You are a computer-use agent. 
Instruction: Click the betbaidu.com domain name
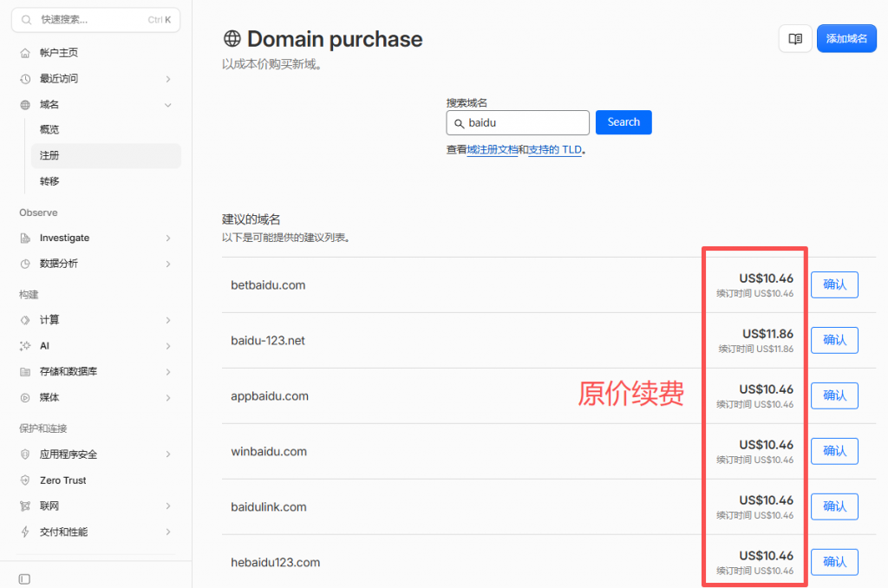coord(268,285)
